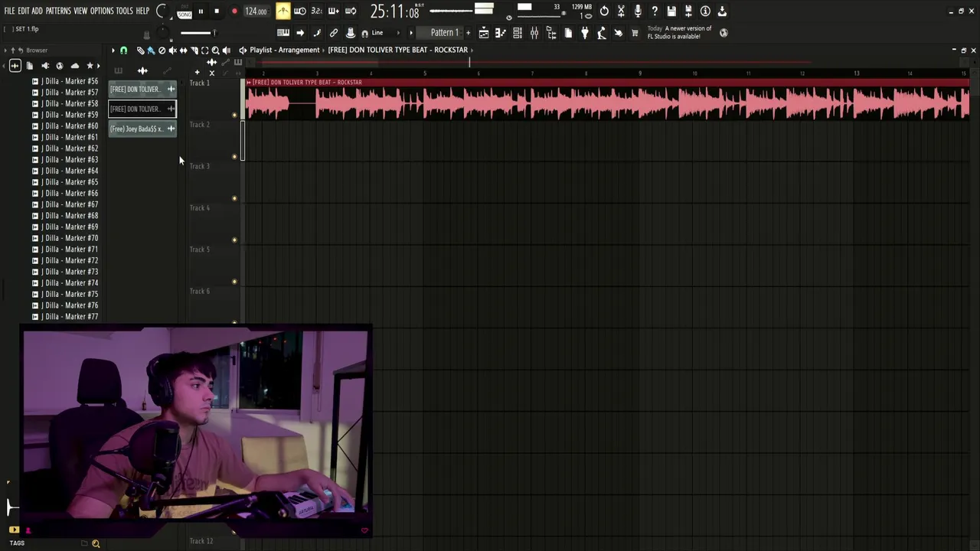
Task: Toggle the multilink to controllers icon
Action: [351, 33]
